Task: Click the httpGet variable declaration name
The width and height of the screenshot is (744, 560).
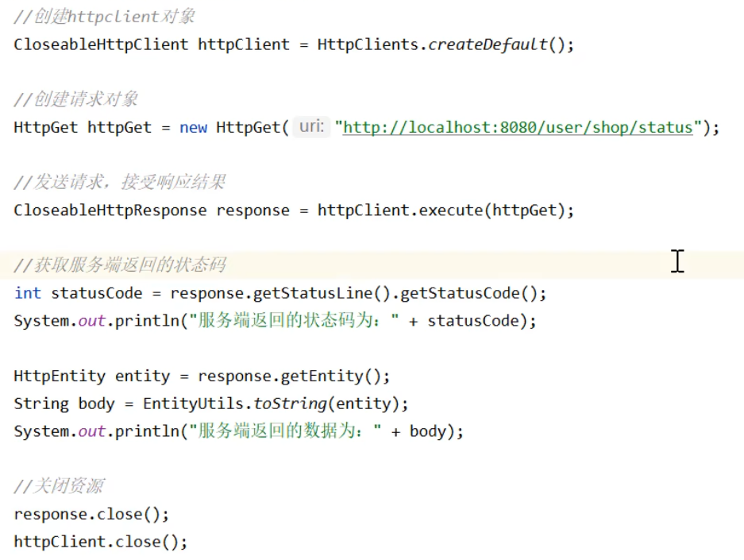Action: point(119,127)
